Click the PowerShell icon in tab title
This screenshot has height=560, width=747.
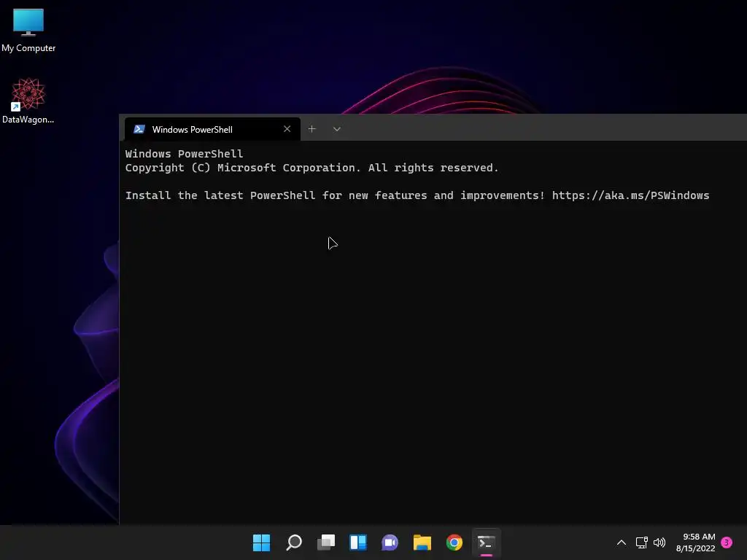point(139,130)
